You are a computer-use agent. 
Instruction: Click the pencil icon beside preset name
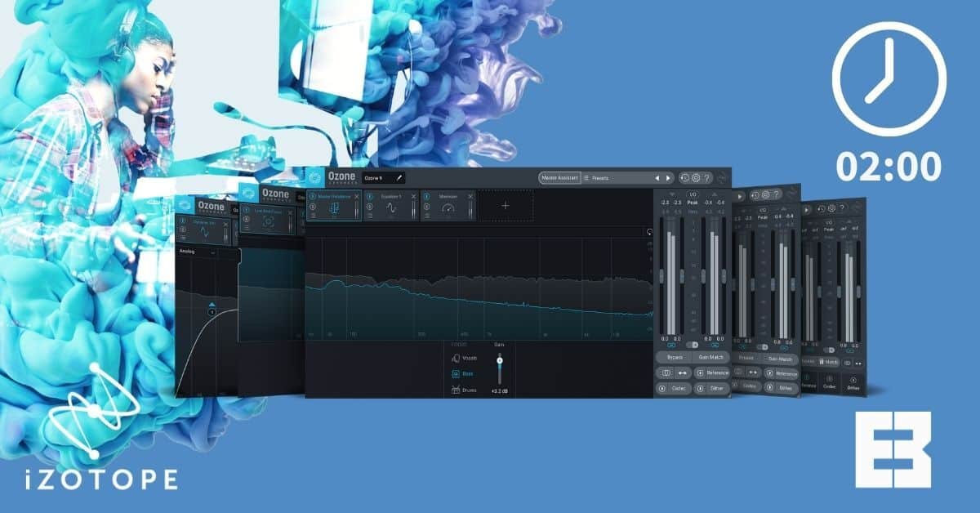pyautogui.click(x=399, y=178)
